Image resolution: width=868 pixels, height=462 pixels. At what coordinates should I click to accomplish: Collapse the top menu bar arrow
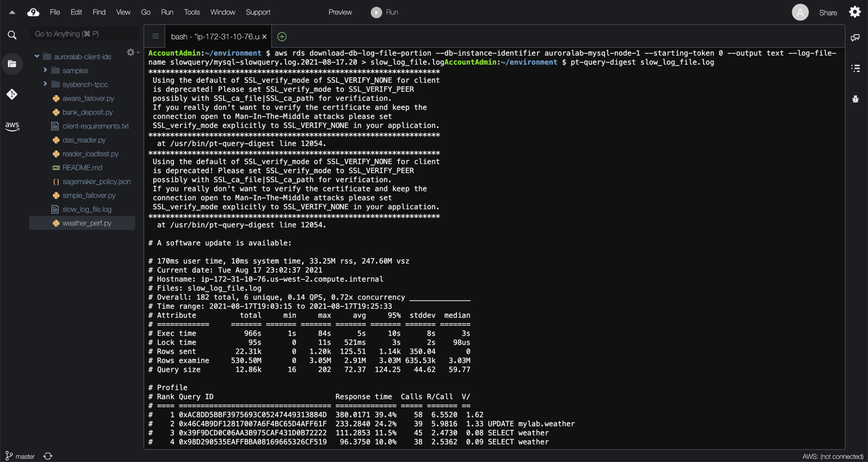(12, 12)
